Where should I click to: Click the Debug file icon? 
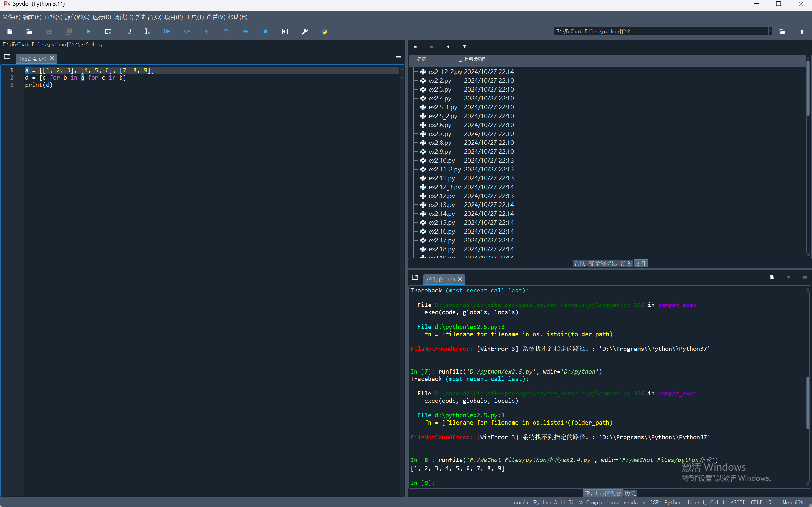(x=167, y=31)
